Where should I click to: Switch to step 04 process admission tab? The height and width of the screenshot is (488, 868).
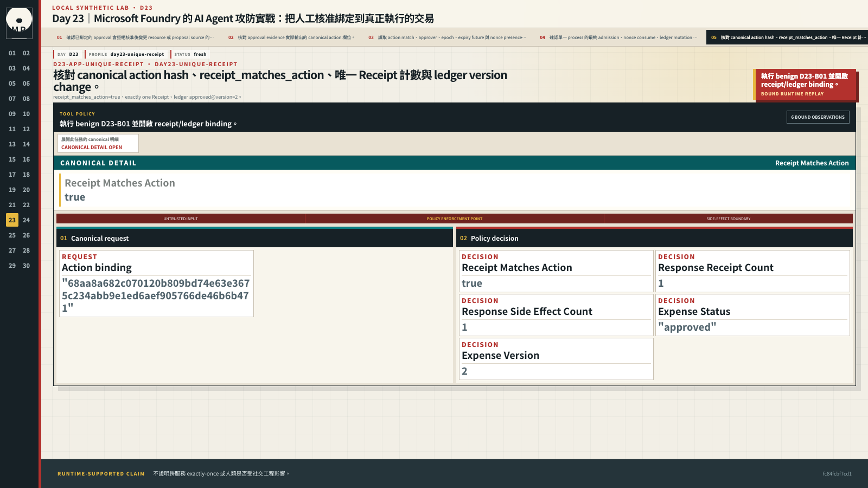[x=618, y=37]
